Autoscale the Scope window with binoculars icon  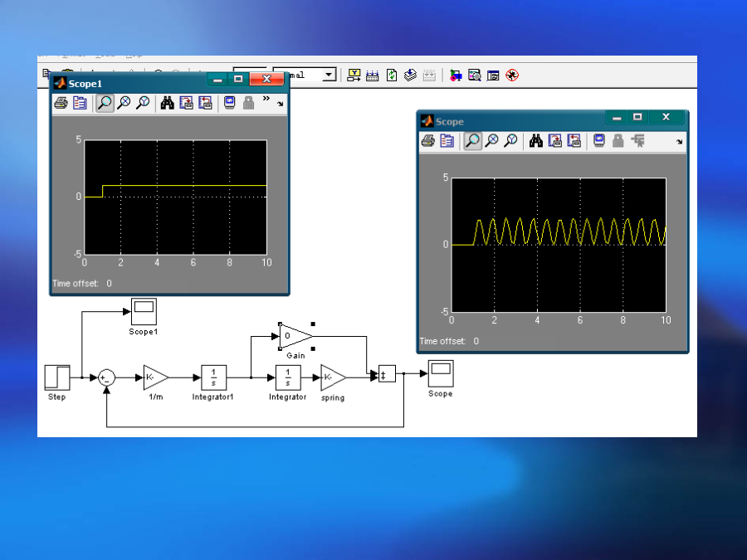click(x=536, y=141)
